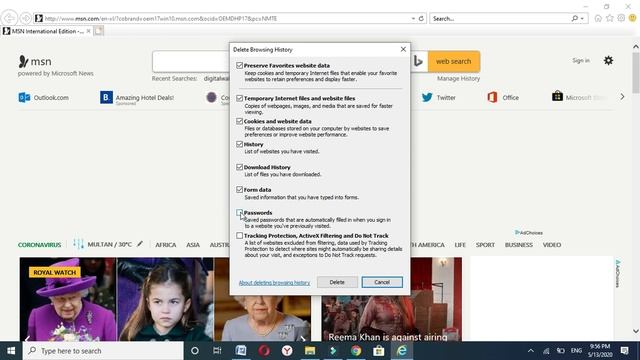Check Tracking Protection, ActiveX Filtering option
This screenshot has height=360, width=640.
[240, 236]
